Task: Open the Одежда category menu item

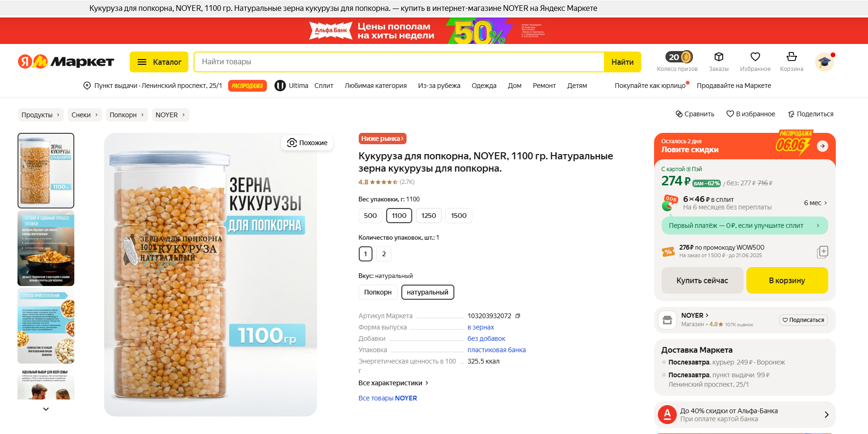Action: pos(484,86)
